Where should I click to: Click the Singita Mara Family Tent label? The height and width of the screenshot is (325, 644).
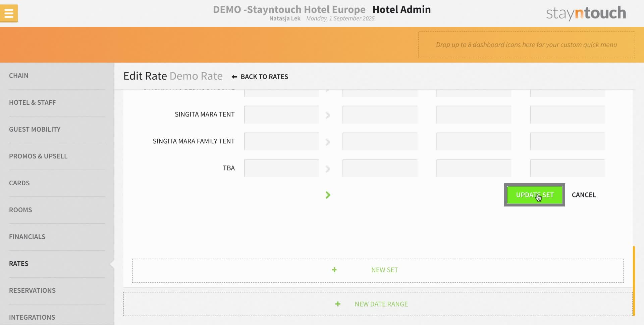[x=194, y=141]
